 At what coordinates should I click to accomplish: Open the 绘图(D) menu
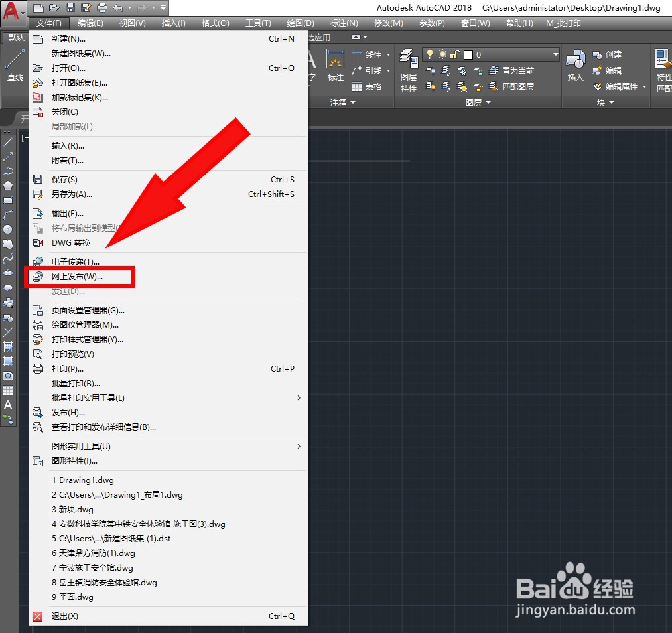(301, 23)
